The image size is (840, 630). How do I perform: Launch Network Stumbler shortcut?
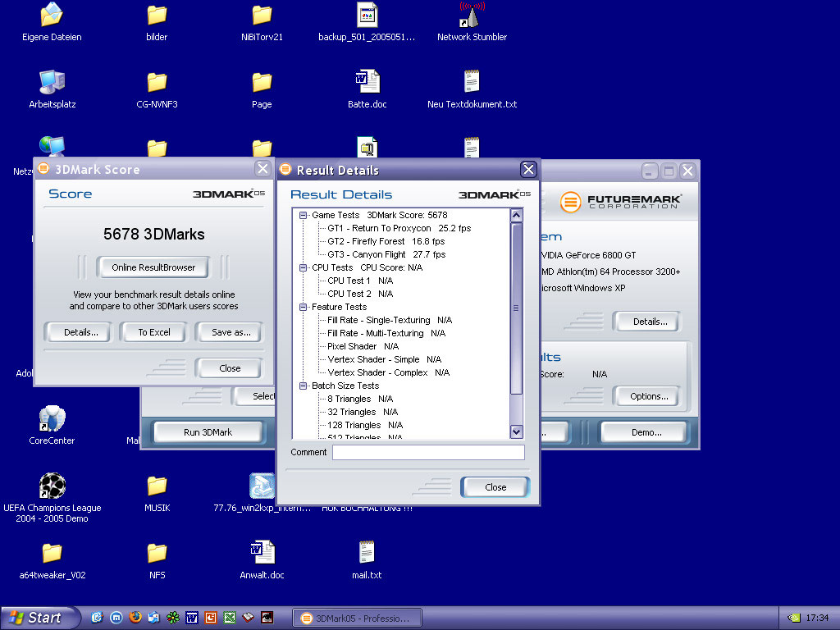tap(472, 15)
